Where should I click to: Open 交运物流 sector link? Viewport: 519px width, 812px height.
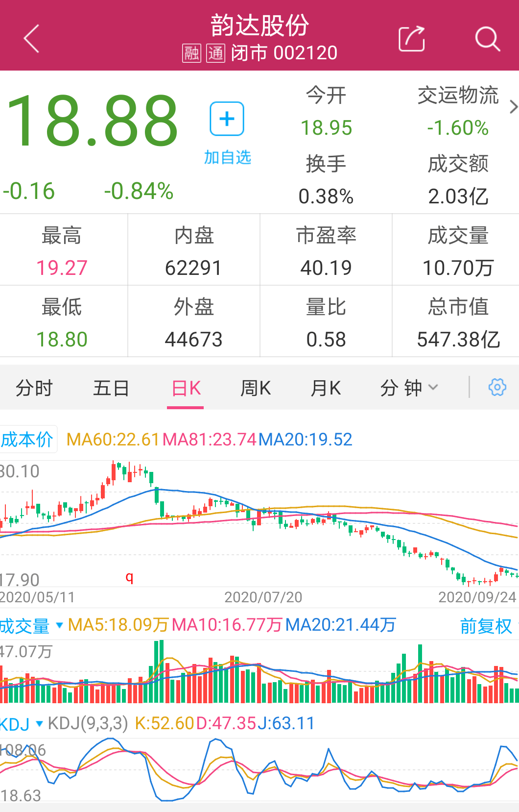coord(458,95)
